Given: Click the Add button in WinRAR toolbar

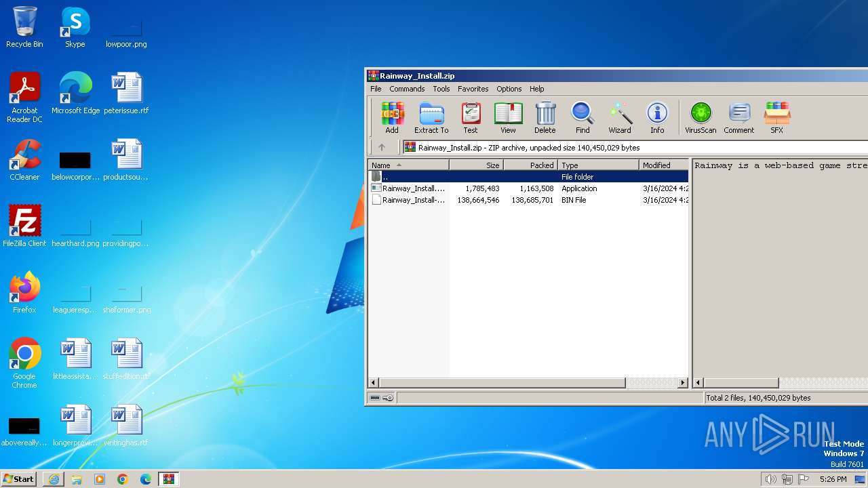Looking at the screenshot, I should coord(392,118).
